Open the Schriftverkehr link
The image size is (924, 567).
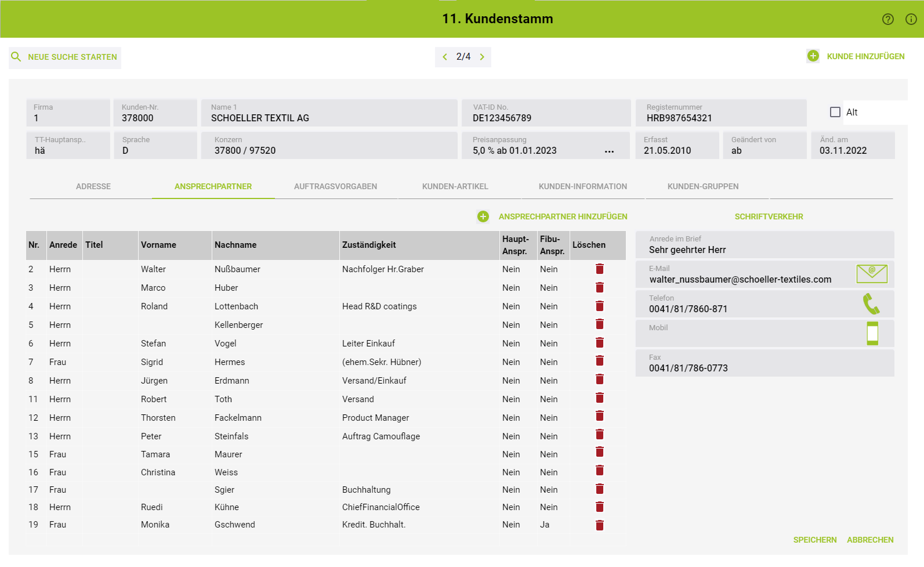tap(769, 216)
